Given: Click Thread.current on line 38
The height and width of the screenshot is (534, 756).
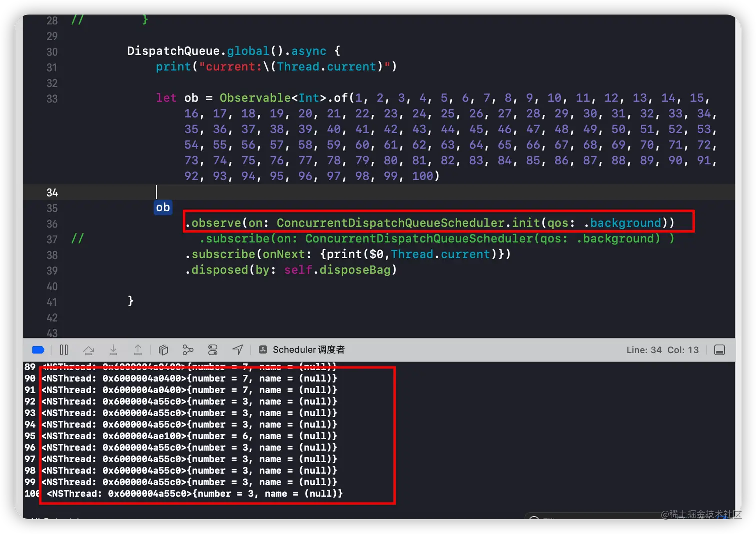Looking at the screenshot, I should coord(441,254).
